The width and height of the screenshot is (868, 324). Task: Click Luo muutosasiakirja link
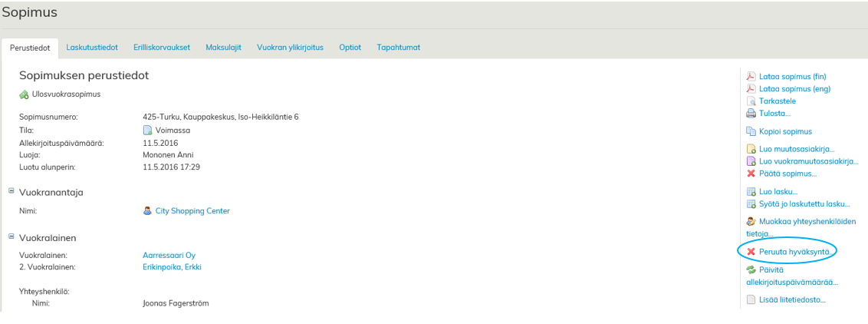797,149
